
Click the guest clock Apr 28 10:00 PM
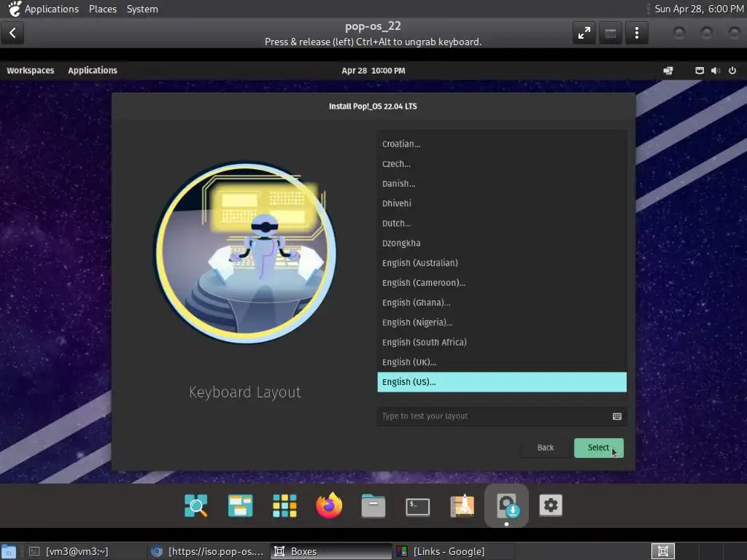pos(373,71)
